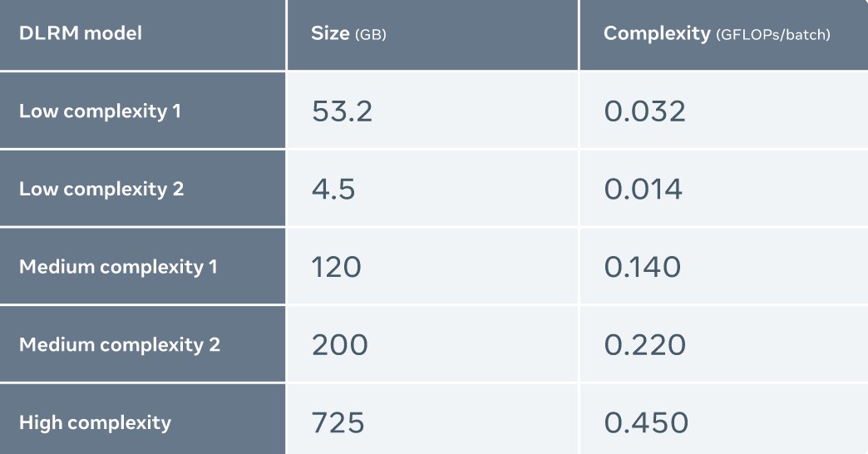Select the Low complexity 2 row label
868x454 pixels.
click(101, 189)
